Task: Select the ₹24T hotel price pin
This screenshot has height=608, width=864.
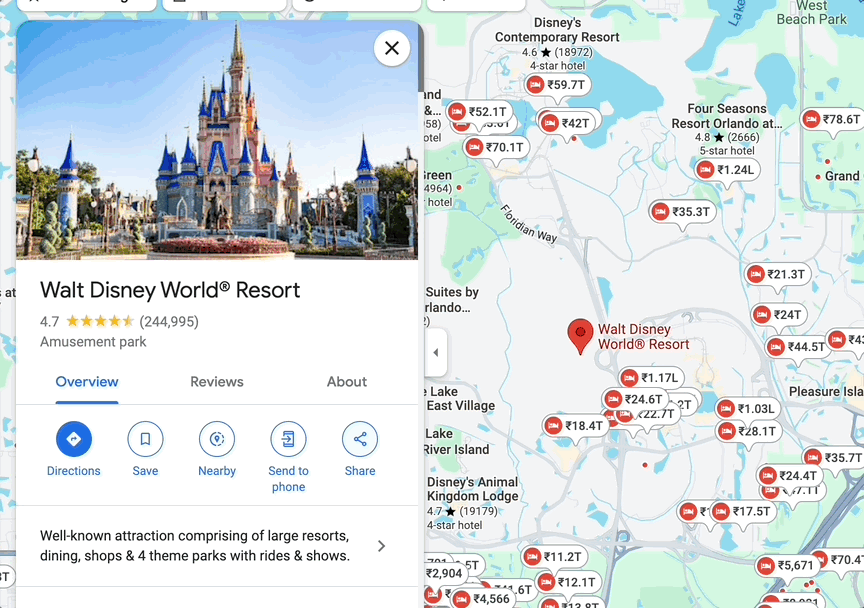Action: click(x=779, y=315)
